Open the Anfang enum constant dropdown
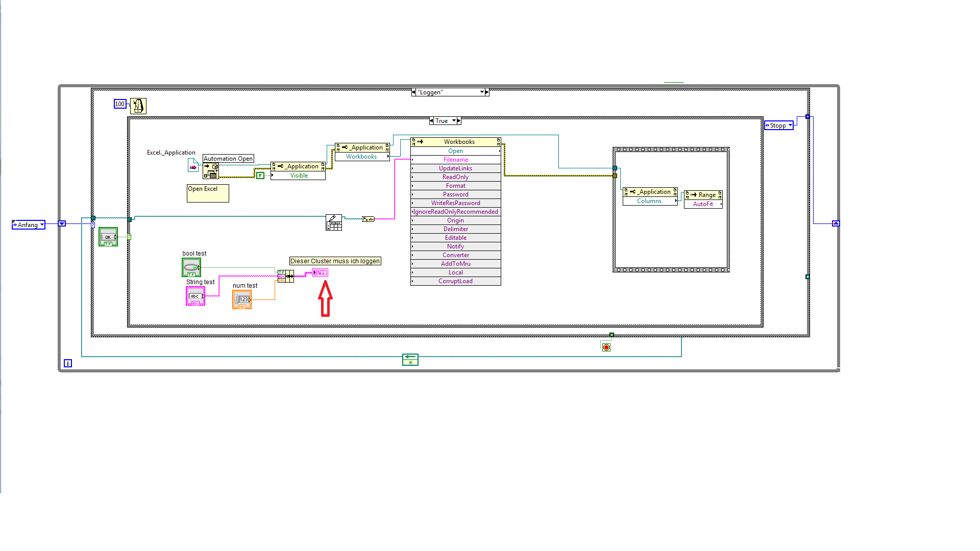 pyautogui.click(x=42, y=225)
